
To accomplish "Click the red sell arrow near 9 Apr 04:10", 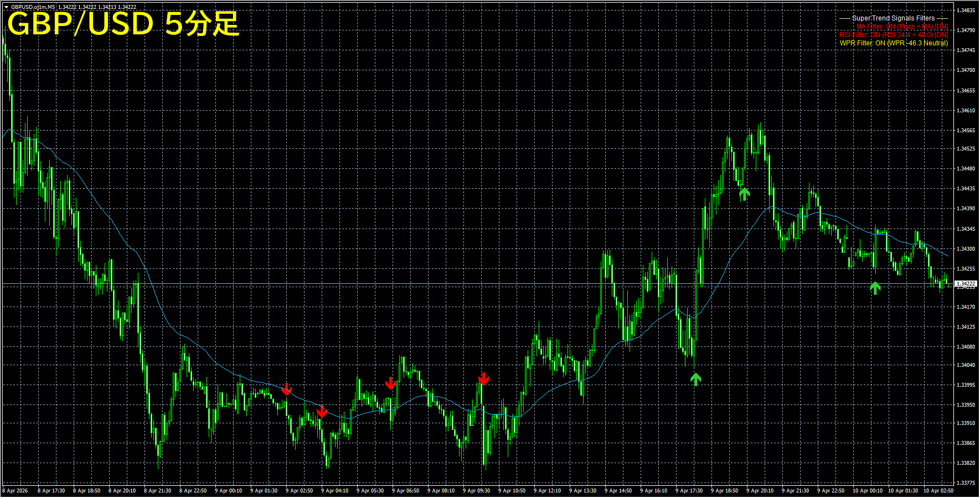I will [322, 412].
